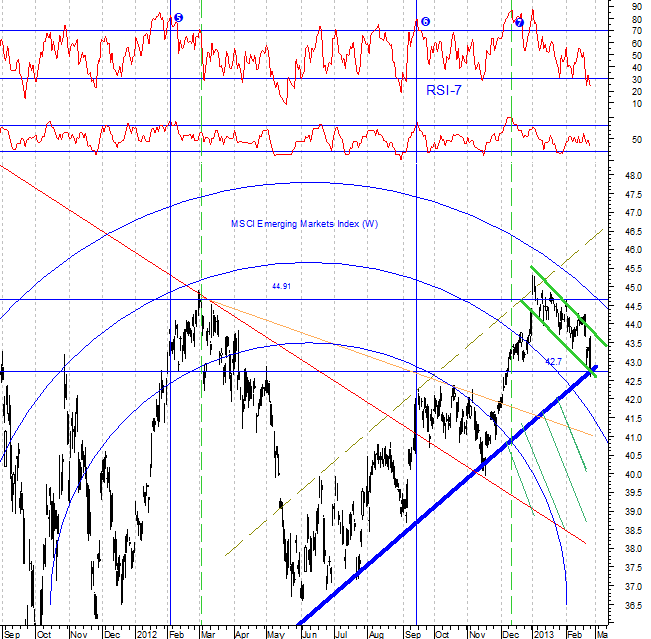The image size is (651, 639).
Task: Click the 41.0 price axis label
Action: (x=633, y=438)
